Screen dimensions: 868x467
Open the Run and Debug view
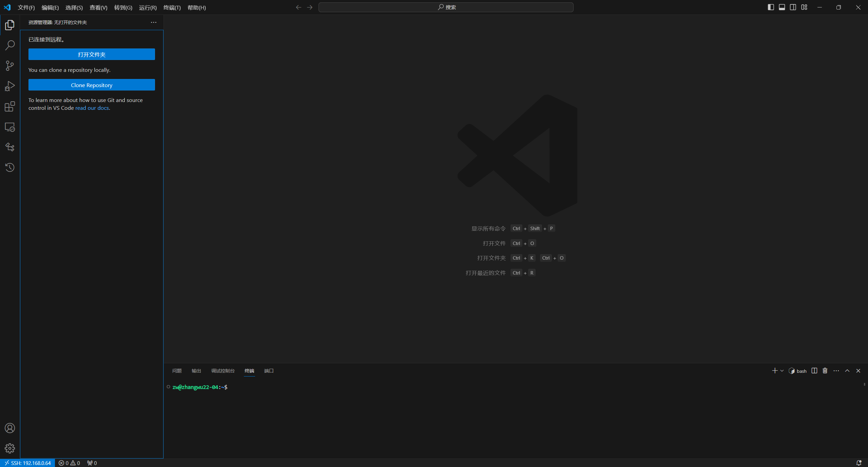tap(10, 86)
